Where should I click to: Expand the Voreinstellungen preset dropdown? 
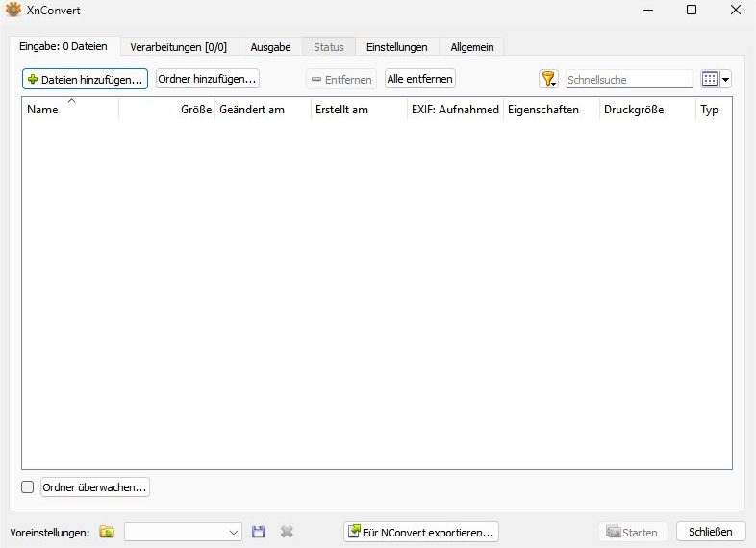coord(234,532)
